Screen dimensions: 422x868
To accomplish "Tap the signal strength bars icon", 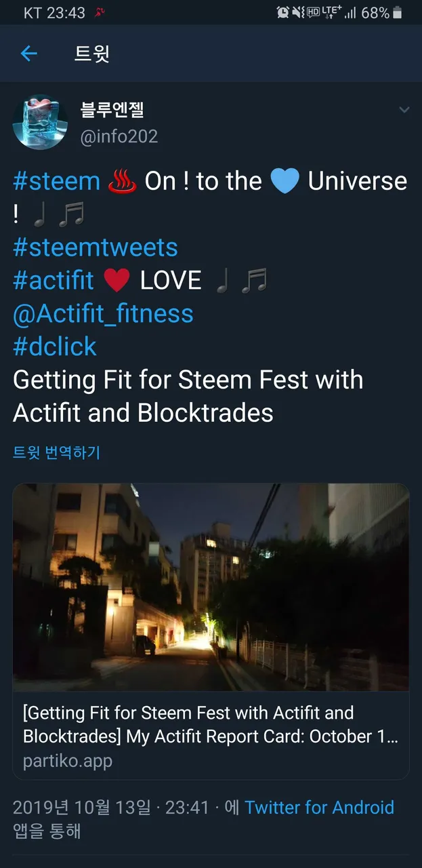I will point(350,12).
